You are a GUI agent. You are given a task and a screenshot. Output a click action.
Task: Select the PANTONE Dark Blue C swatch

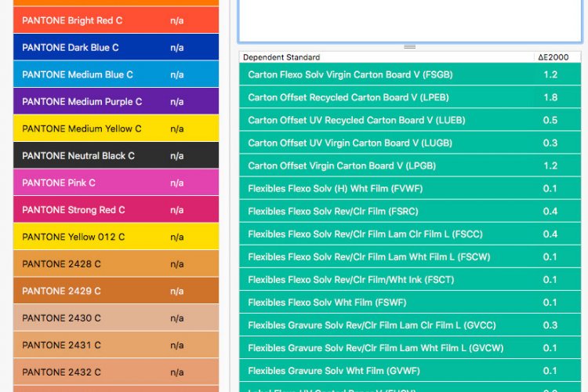coord(116,47)
